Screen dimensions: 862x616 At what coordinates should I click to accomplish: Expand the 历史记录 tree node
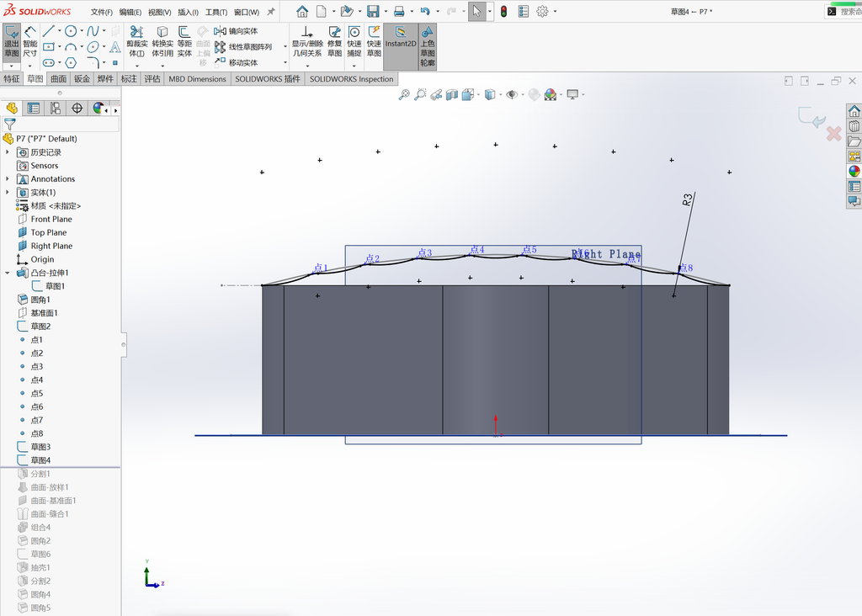coord(7,152)
